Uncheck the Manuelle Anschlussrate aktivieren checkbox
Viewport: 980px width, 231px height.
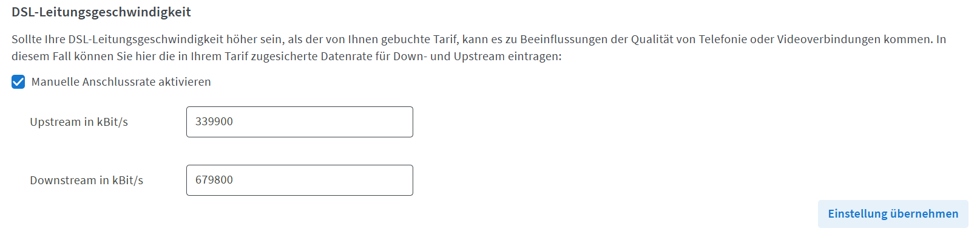(18, 82)
